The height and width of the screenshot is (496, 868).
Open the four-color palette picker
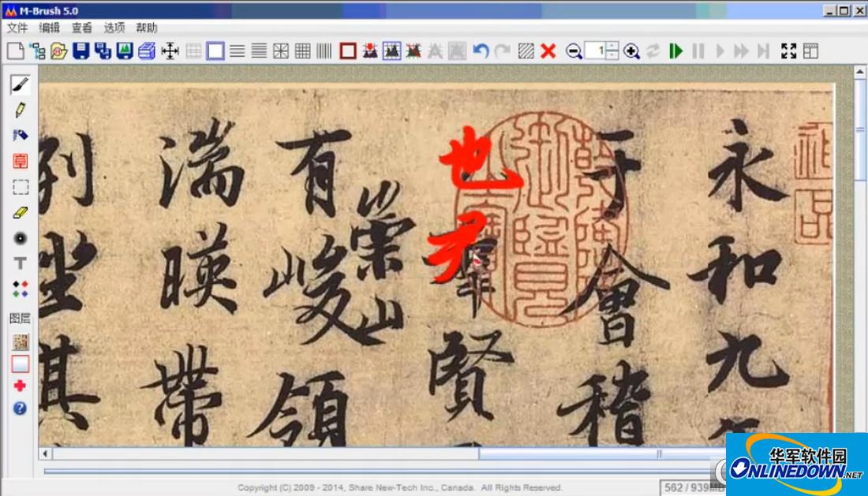tap(21, 289)
